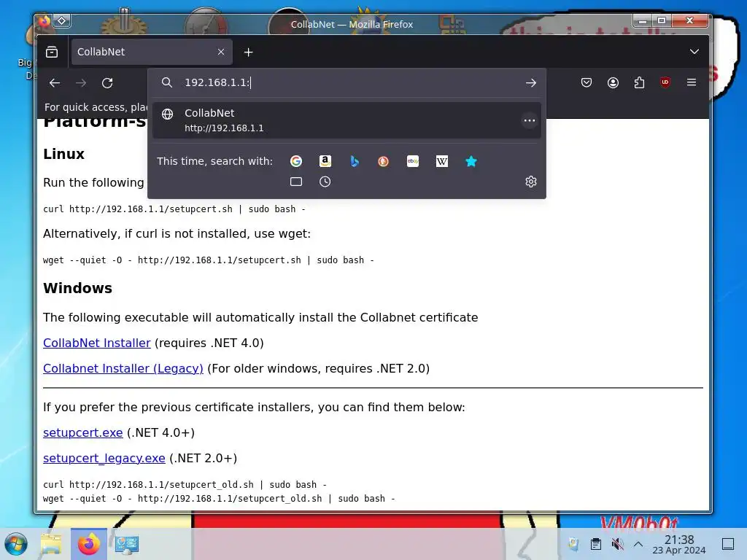Open the Pocket save icon
Viewport: 747px width, 560px height.
pyautogui.click(x=587, y=83)
